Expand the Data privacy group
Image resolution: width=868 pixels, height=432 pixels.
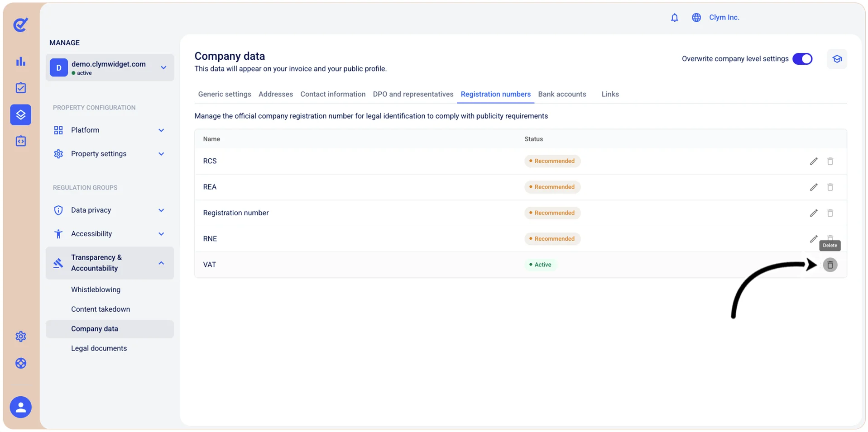click(110, 210)
